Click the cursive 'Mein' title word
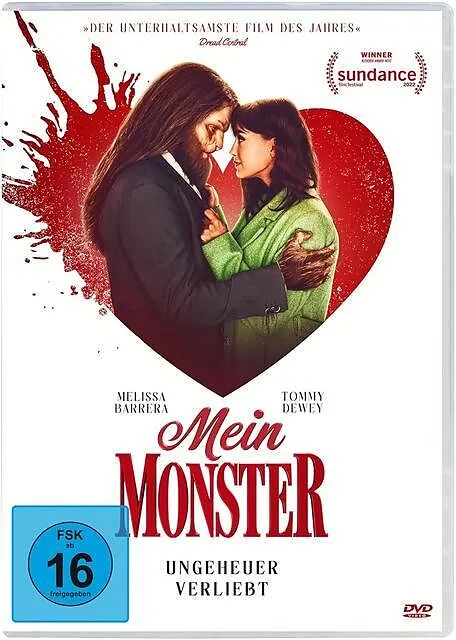 tap(222, 432)
